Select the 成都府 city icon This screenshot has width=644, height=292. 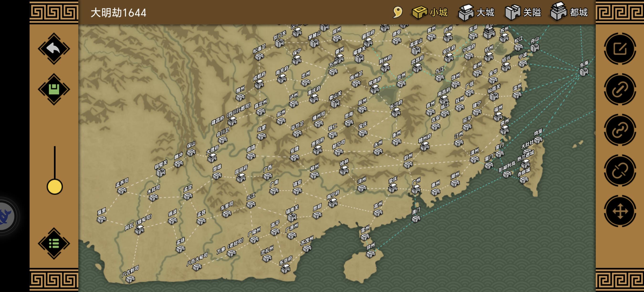click(259, 85)
